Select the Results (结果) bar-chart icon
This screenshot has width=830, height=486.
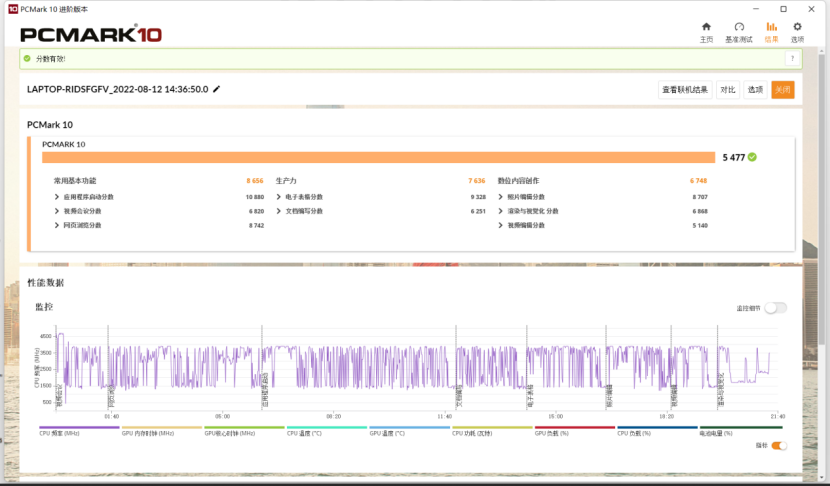tap(772, 27)
